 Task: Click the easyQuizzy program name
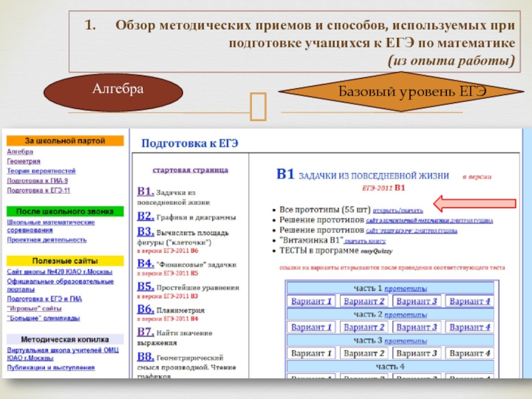pyautogui.click(x=376, y=251)
